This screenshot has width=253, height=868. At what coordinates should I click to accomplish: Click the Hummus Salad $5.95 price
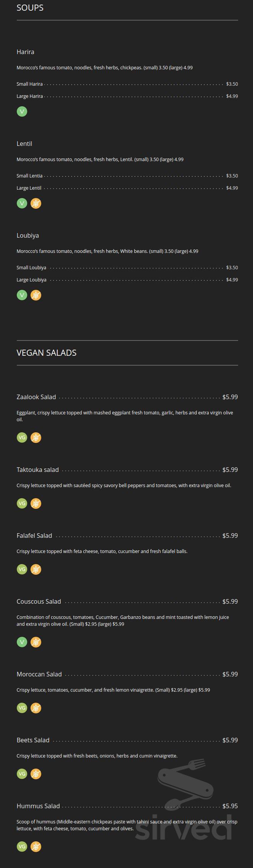point(230,806)
